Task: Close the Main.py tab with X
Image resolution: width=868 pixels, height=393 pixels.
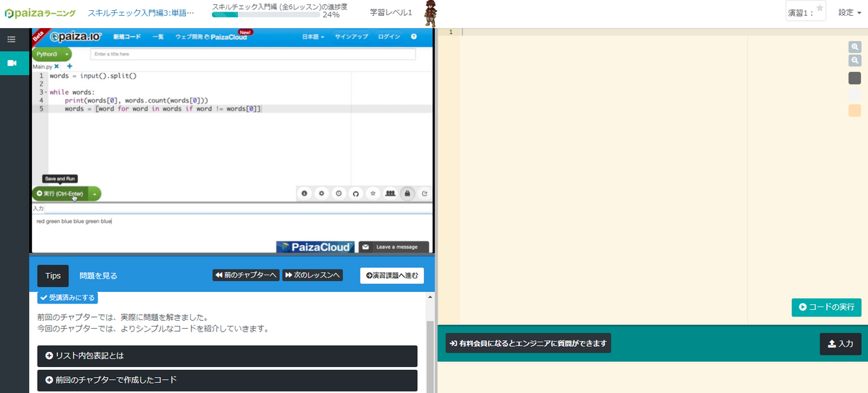Action: point(56,66)
